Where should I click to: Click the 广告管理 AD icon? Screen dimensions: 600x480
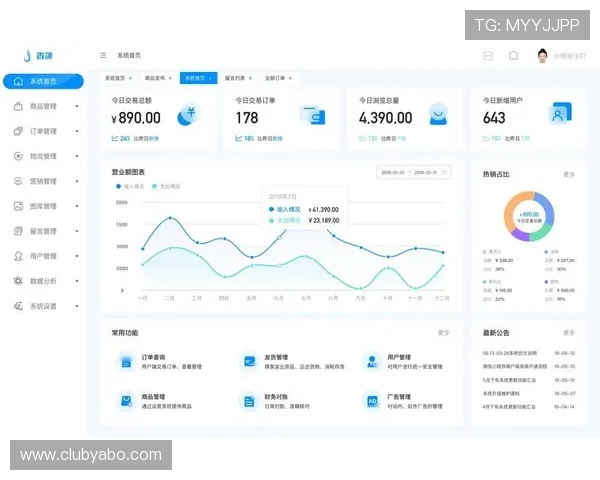click(371, 401)
